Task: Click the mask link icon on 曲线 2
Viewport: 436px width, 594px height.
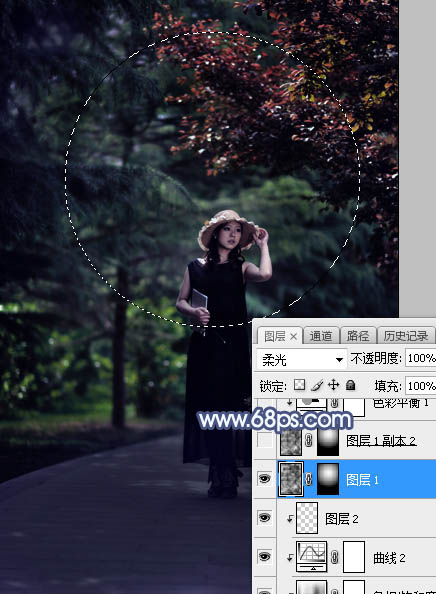Action: 334,557
